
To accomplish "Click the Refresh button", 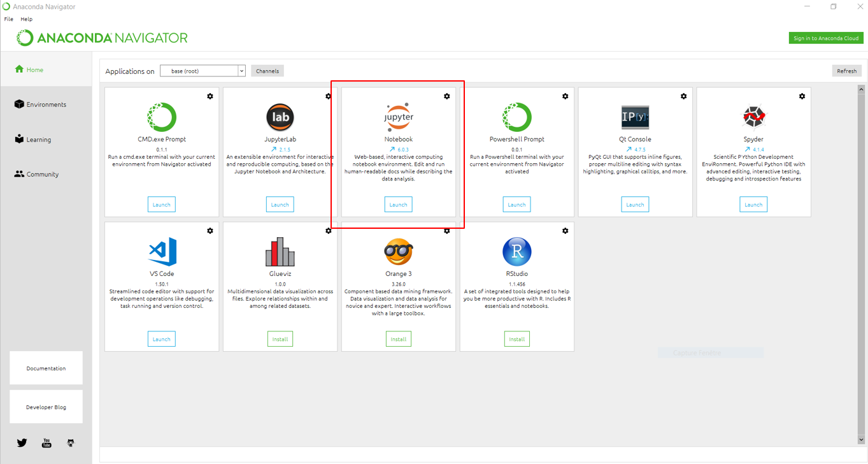I will pos(847,71).
